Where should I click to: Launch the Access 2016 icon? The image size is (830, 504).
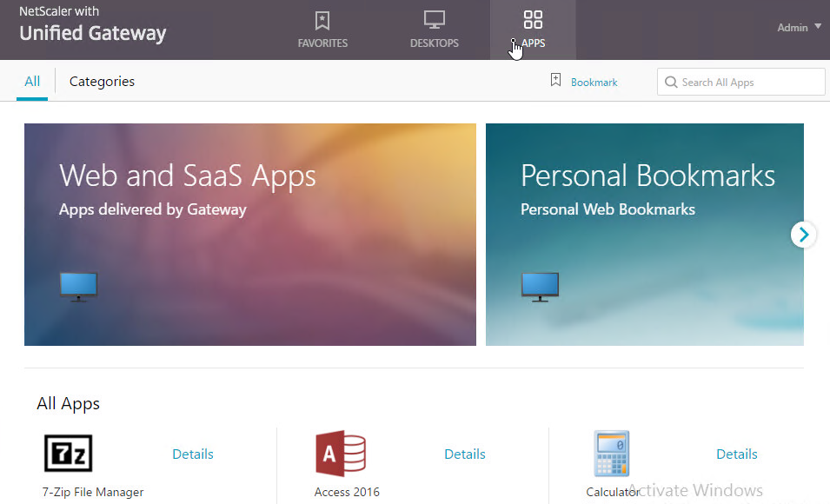coord(341,454)
